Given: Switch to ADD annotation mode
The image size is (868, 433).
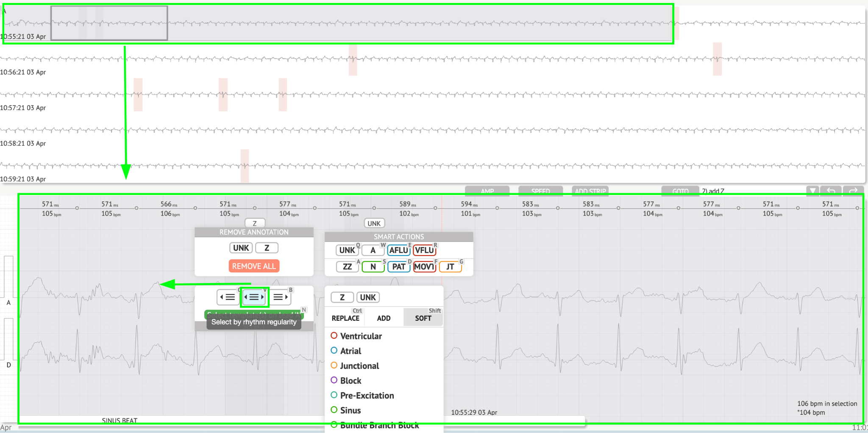Looking at the screenshot, I should click(384, 318).
